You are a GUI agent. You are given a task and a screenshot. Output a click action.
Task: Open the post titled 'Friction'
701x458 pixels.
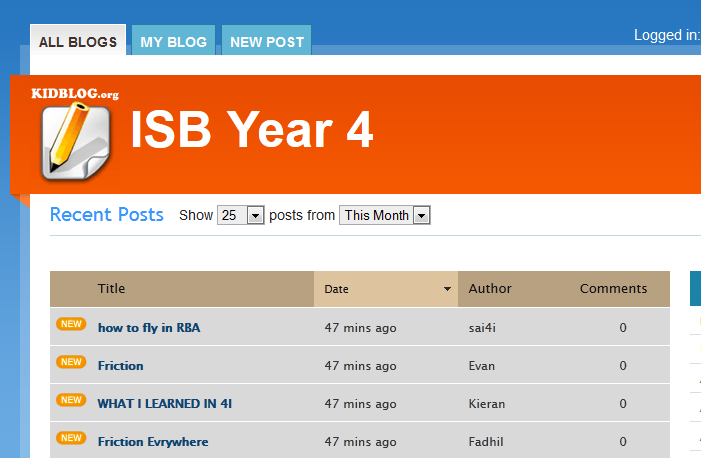121,366
